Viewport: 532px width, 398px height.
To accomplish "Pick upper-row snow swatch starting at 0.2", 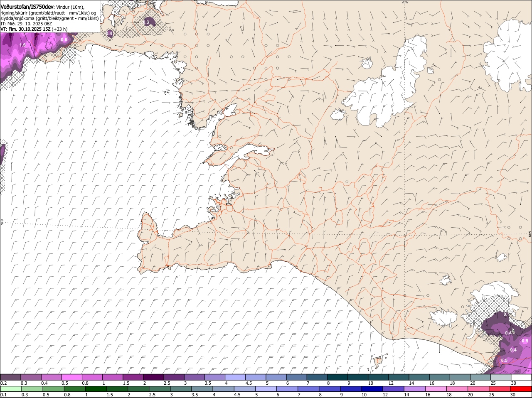I will [10, 377].
